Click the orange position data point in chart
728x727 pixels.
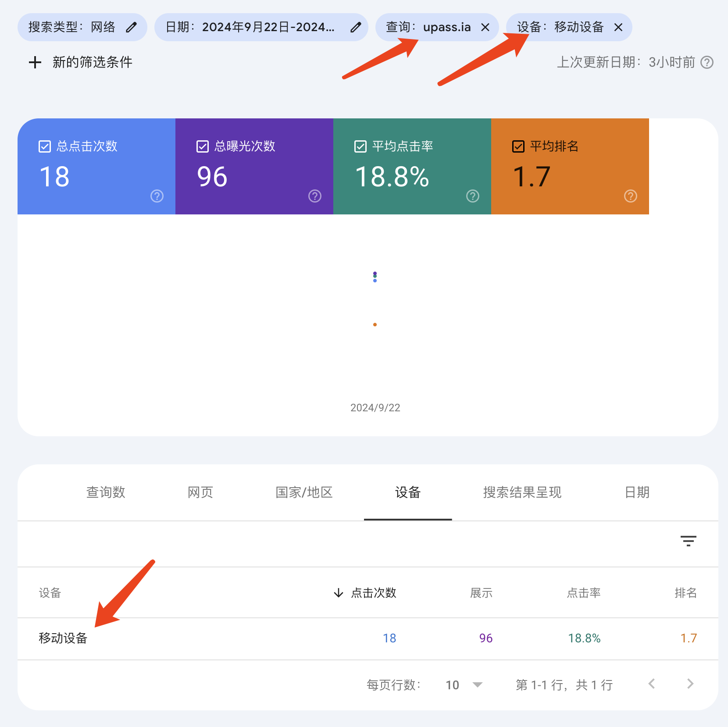click(x=375, y=324)
